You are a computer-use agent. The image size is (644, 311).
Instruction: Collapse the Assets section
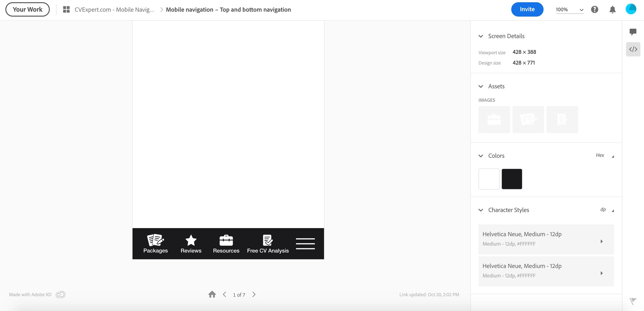point(481,86)
